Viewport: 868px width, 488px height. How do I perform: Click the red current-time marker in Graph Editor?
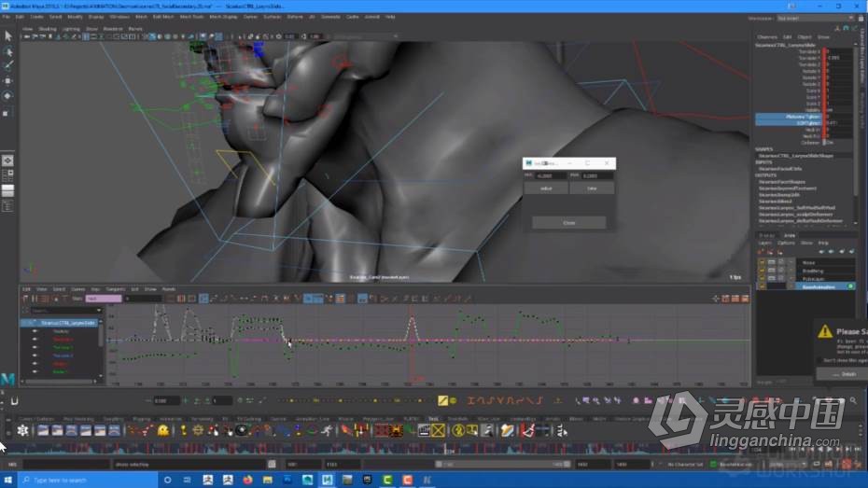click(x=412, y=343)
